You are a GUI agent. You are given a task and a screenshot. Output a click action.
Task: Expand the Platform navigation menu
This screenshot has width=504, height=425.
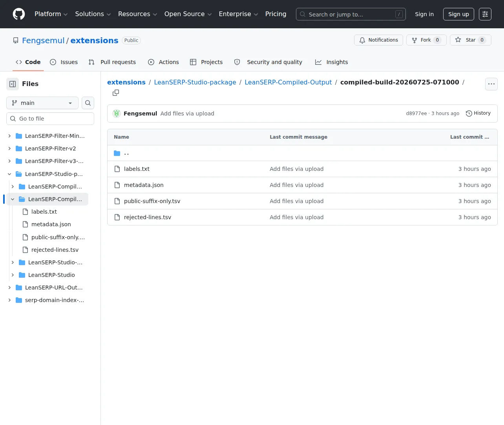point(51,14)
